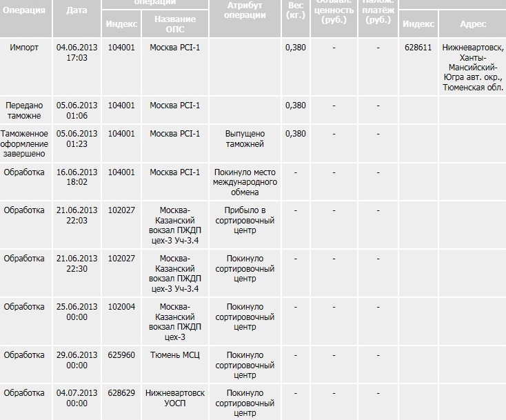Click the "Дата" column header
This screenshot has width=506, height=420.
[77, 10]
